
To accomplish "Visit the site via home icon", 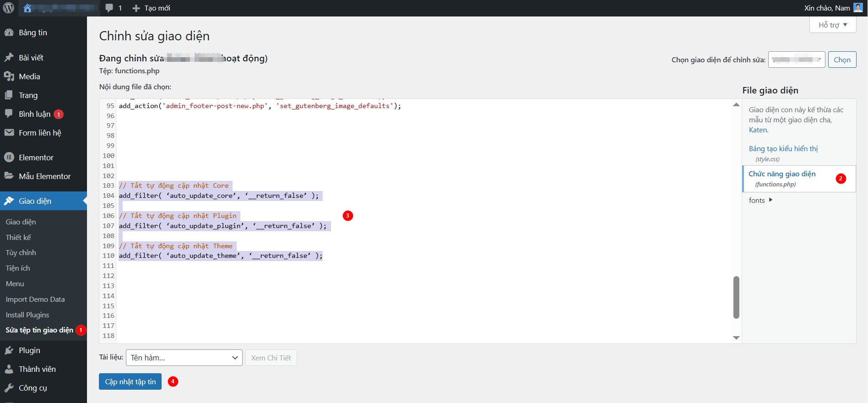I will (x=27, y=8).
